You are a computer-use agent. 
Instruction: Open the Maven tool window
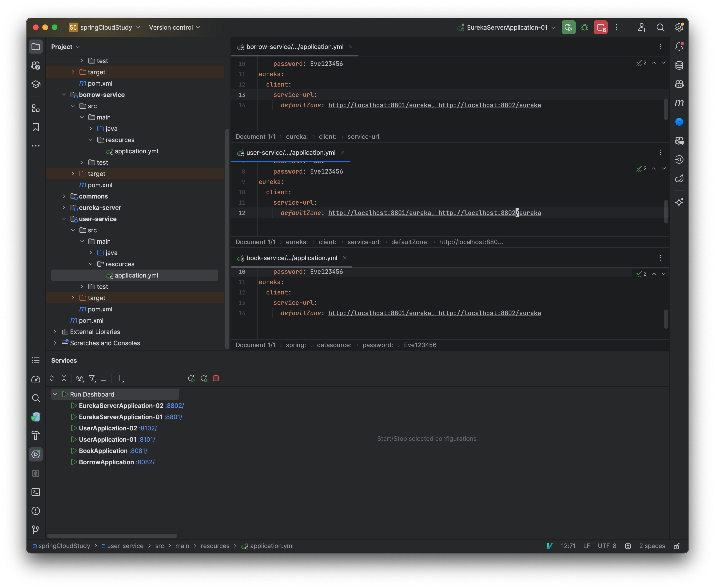click(679, 103)
